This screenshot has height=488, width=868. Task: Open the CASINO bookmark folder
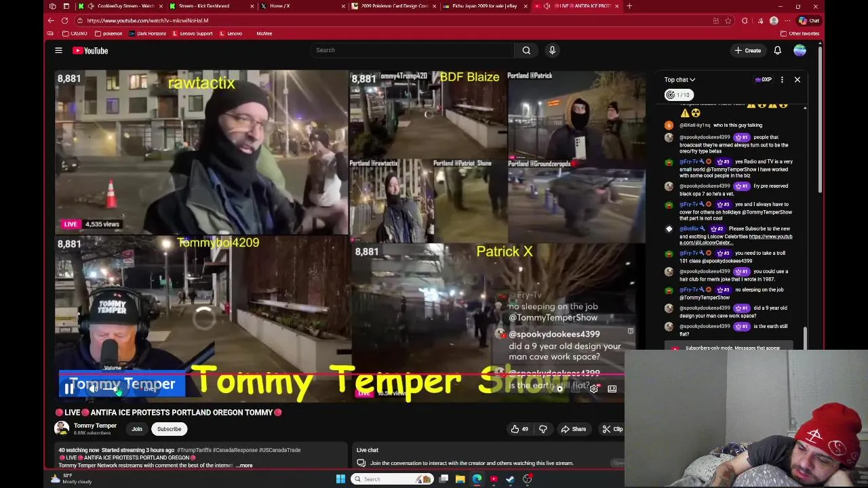click(75, 33)
